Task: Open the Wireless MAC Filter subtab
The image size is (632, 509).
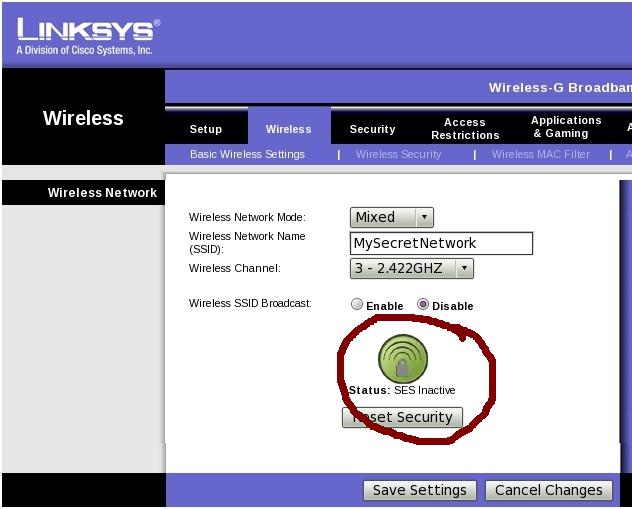Action: (540, 154)
